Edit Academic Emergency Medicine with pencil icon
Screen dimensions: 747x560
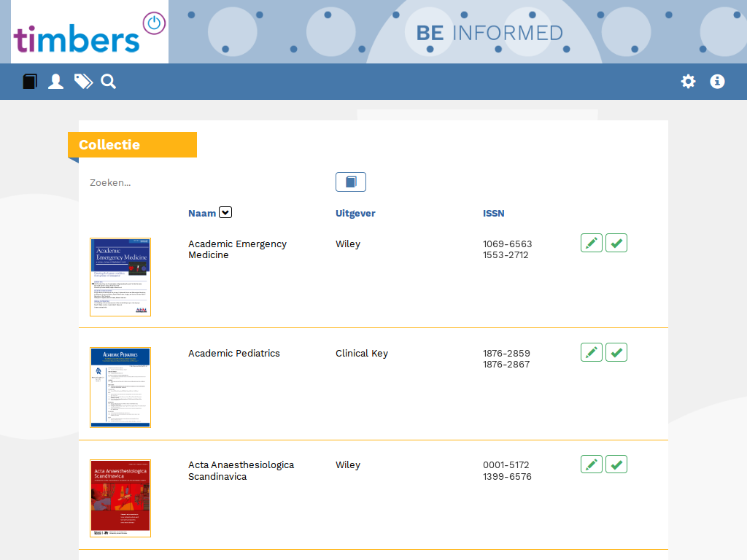click(591, 243)
